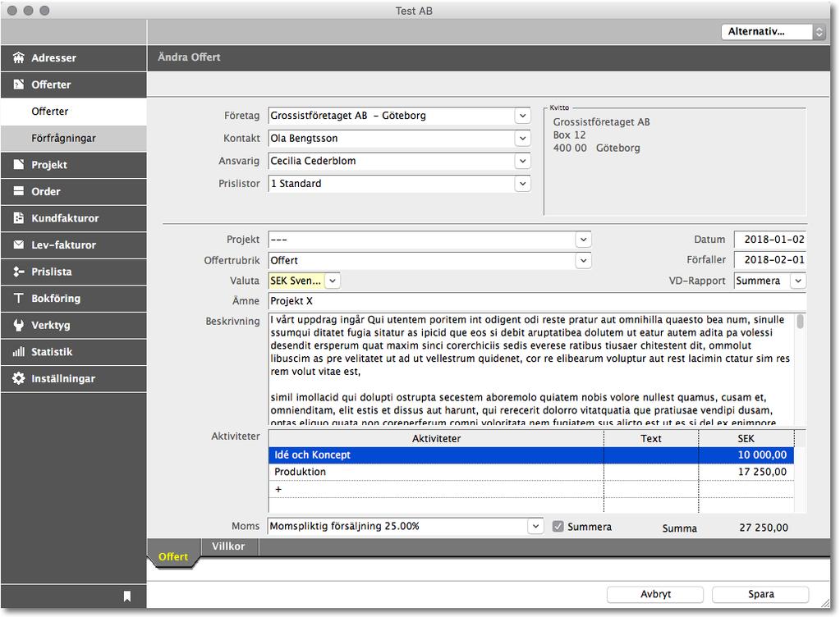This screenshot has width=840, height=617.
Task: Click the Lev-fakturor envelope icon
Action: tap(19, 245)
